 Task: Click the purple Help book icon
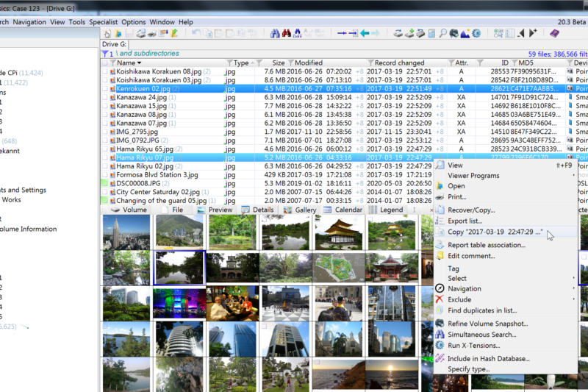click(x=554, y=33)
